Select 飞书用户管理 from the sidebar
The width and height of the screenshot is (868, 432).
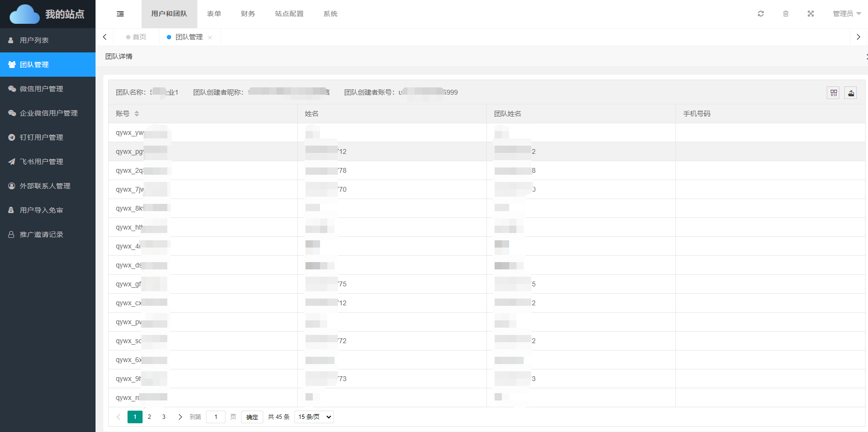click(41, 162)
